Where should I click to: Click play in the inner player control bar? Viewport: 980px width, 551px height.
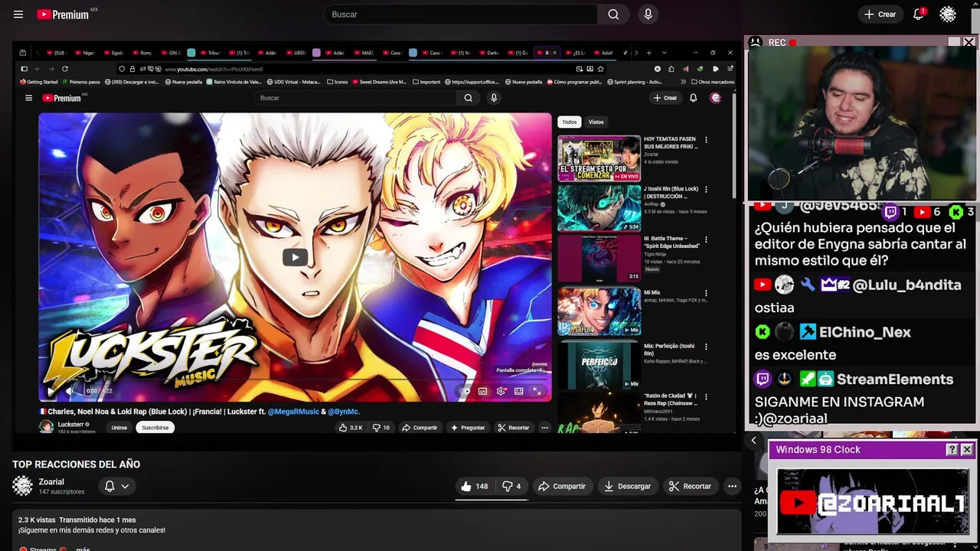coord(51,391)
